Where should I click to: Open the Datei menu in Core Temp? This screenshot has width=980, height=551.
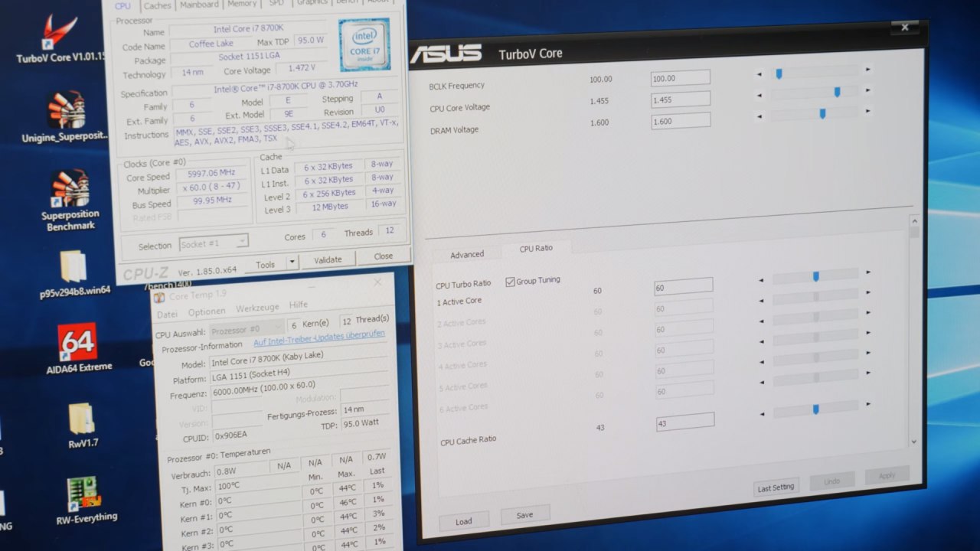click(167, 315)
